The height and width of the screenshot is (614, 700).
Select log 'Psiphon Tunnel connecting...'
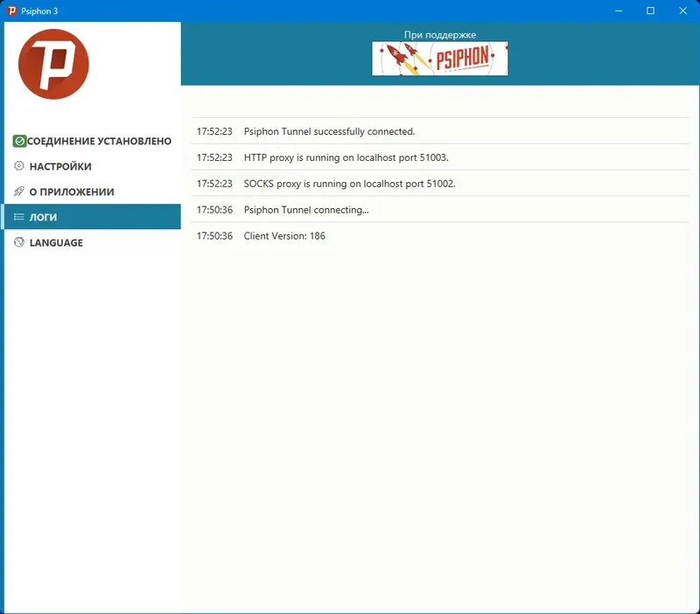(440, 209)
